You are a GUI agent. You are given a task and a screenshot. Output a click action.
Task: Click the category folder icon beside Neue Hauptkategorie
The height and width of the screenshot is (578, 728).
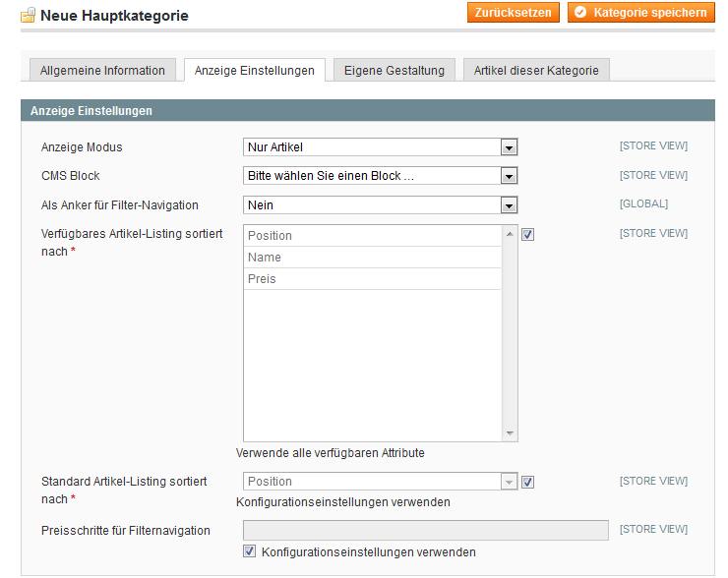click(x=28, y=15)
